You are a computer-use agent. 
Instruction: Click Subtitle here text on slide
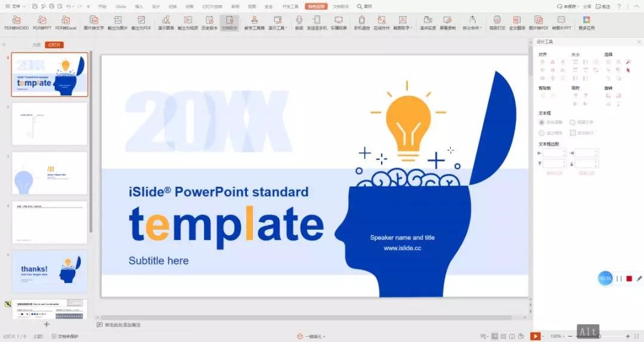point(159,261)
